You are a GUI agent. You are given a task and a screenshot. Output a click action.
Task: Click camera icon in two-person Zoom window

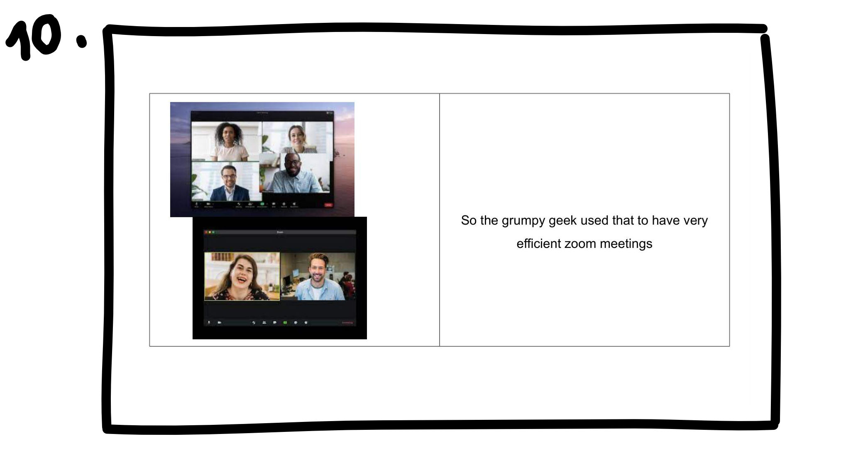219,323
